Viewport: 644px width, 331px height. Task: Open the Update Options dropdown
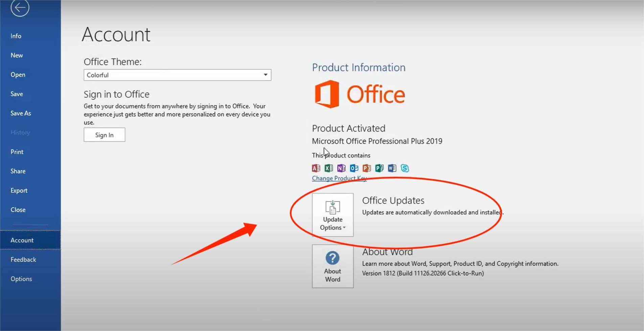[332, 215]
